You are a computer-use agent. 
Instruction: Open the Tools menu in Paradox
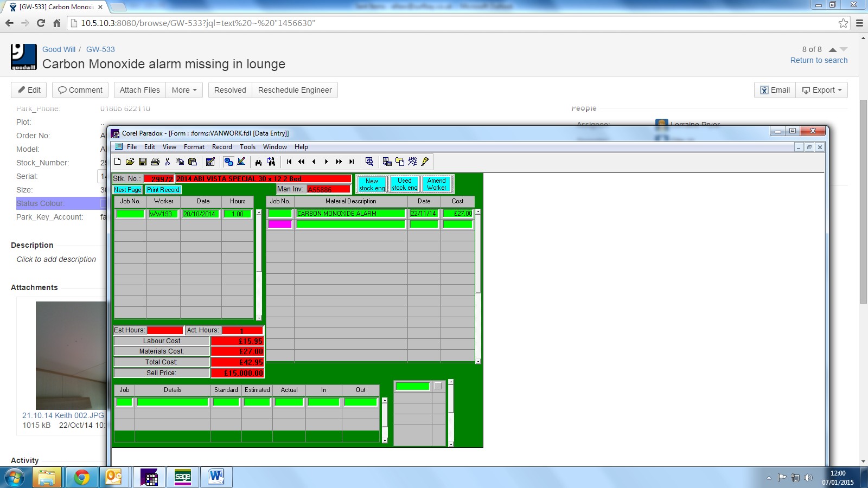tap(247, 147)
